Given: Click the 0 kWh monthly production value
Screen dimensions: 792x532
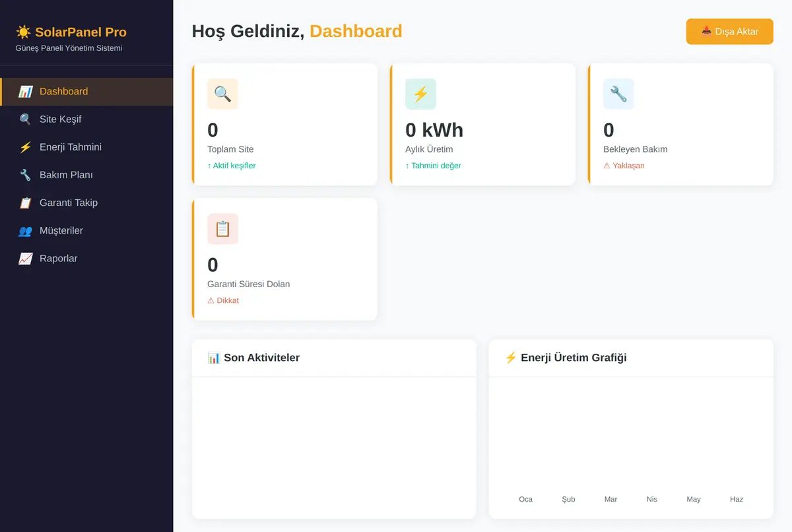Looking at the screenshot, I should [x=434, y=130].
